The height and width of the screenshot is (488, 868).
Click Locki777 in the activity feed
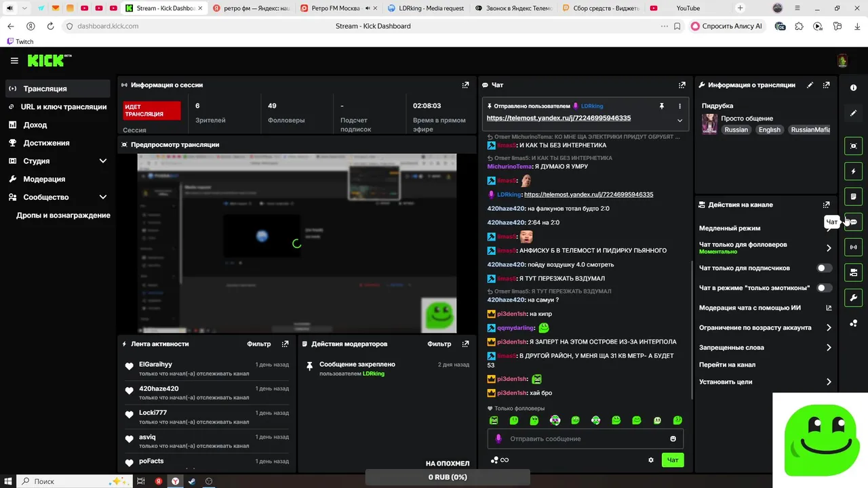coord(153,413)
